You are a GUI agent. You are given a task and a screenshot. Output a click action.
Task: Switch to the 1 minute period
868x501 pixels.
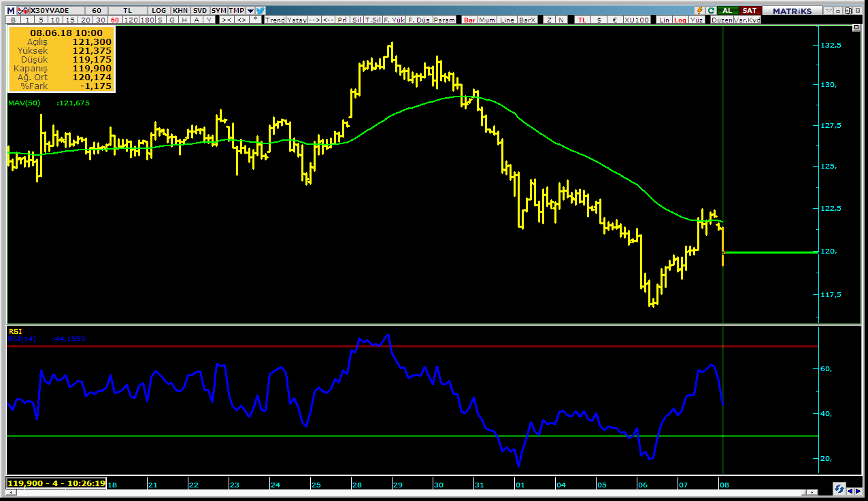(x=27, y=20)
